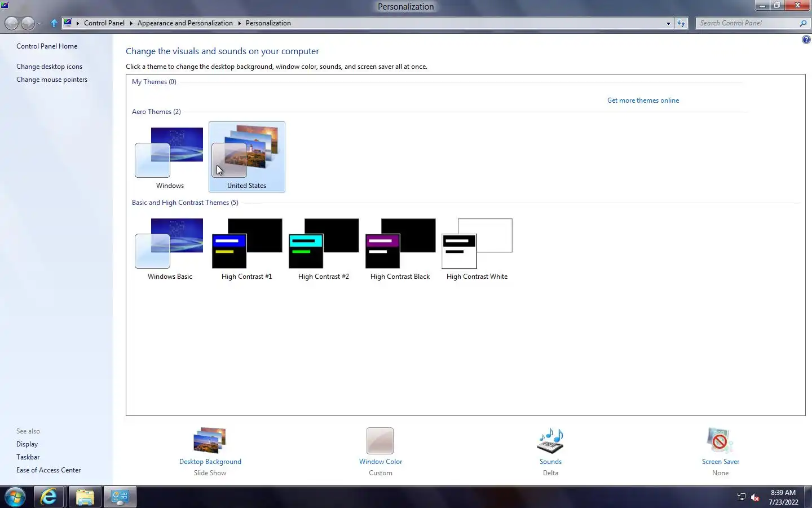Screen dimensions: 812x508
Task: Click the Get more themes online link
Action: (643, 100)
